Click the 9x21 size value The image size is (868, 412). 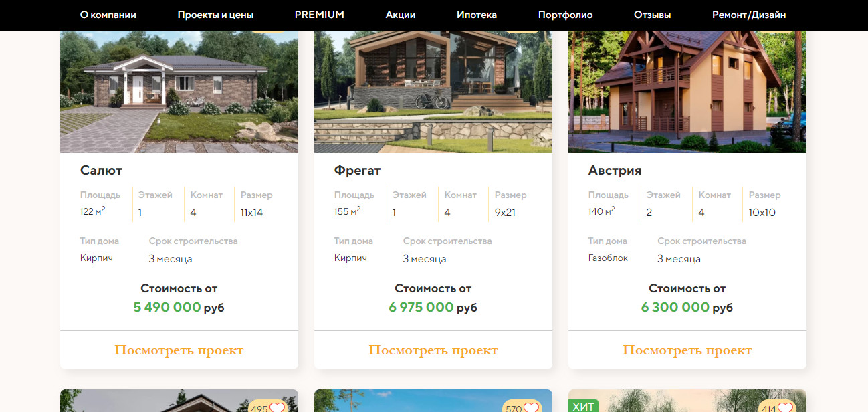tap(506, 213)
